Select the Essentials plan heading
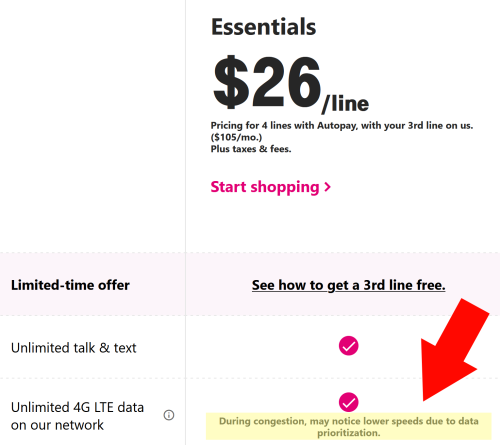The image size is (500, 445). click(263, 27)
